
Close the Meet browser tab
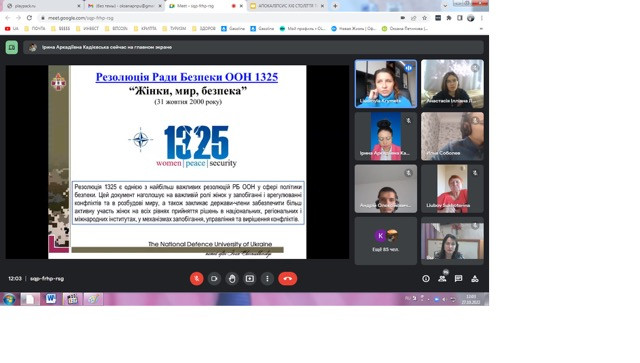point(241,6)
